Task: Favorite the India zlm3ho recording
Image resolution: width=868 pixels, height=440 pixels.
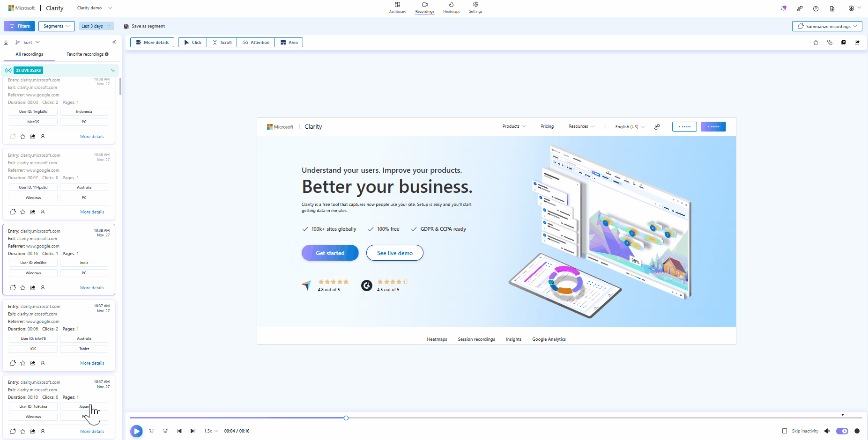Action: tap(22, 288)
